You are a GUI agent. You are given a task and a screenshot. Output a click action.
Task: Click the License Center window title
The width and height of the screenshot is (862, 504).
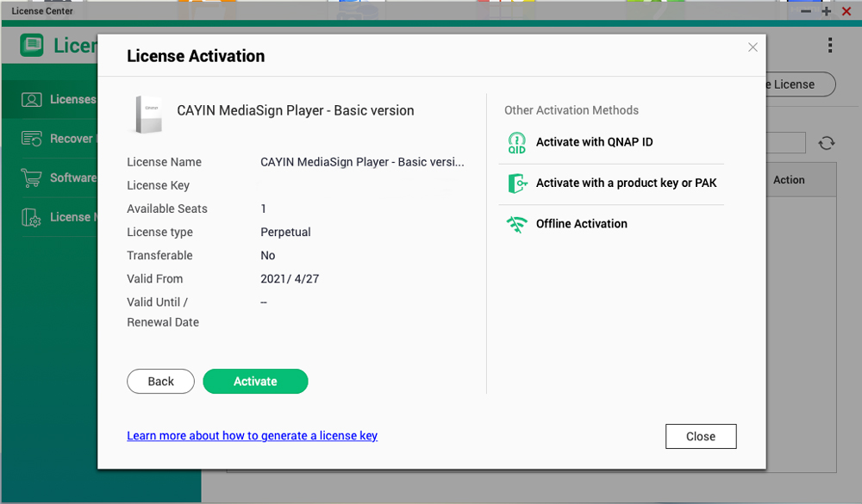(42, 11)
